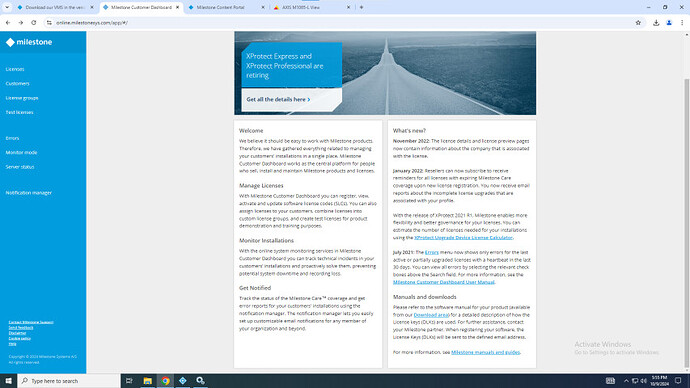Open the Chrome three-dot menu
Screen dimensions: 690x388
pyautogui.click(x=682, y=22)
